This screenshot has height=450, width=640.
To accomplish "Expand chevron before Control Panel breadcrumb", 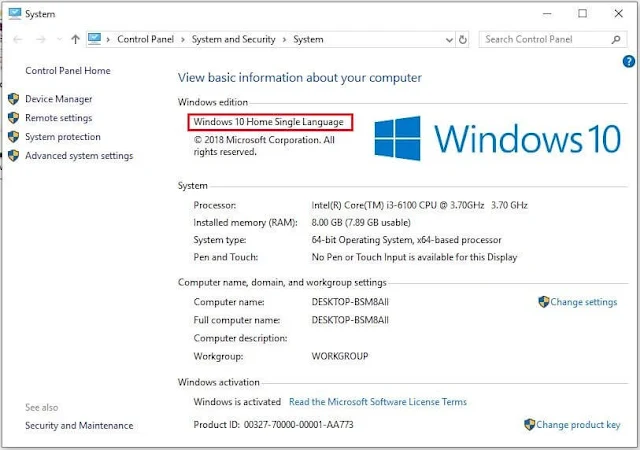I will click(x=108, y=40).
